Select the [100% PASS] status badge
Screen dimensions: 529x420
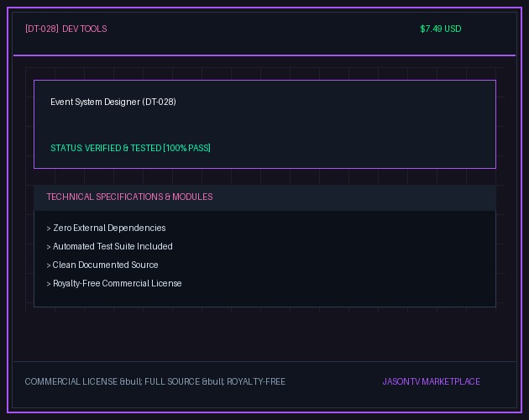click(187, 148)
